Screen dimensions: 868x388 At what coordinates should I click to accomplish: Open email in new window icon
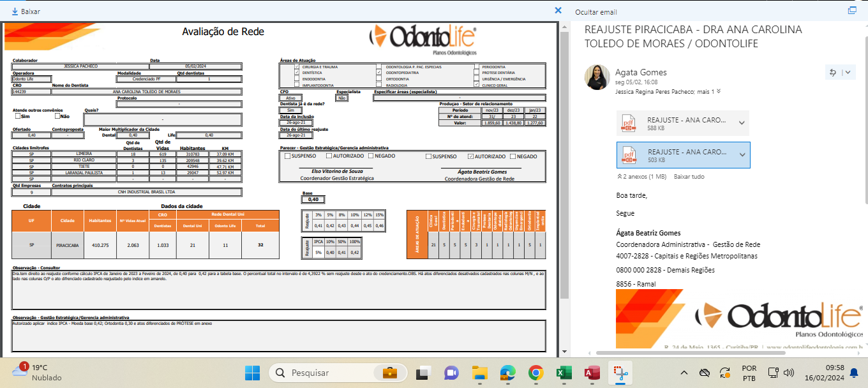point(851,11)
